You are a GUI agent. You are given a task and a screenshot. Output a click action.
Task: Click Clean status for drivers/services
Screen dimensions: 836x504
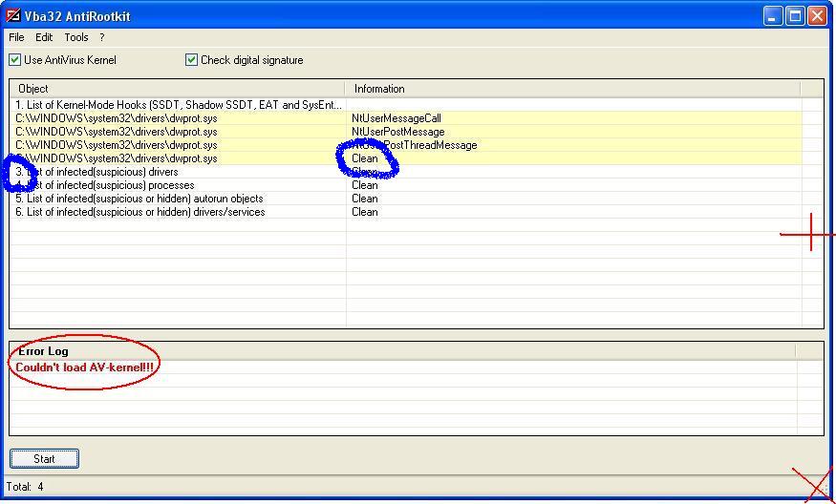tap(365, 212)
